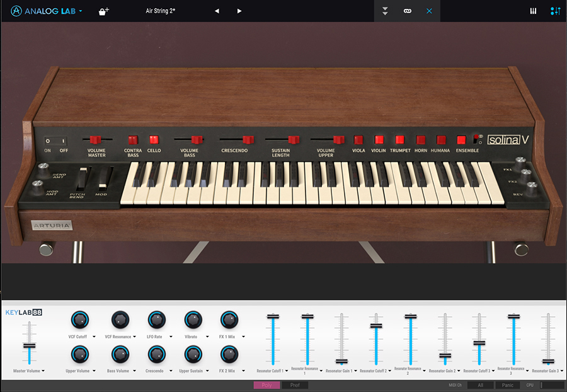Open the Vibrato assignment dropdown arrow
This screenshot has width=567, height=392.
pos(207,337)
